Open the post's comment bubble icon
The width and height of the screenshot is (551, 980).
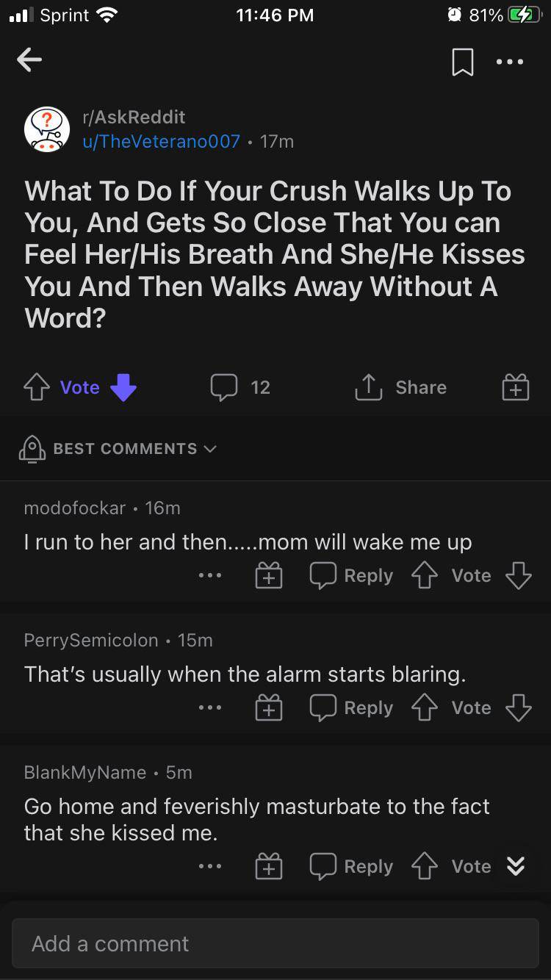point(223,387)
